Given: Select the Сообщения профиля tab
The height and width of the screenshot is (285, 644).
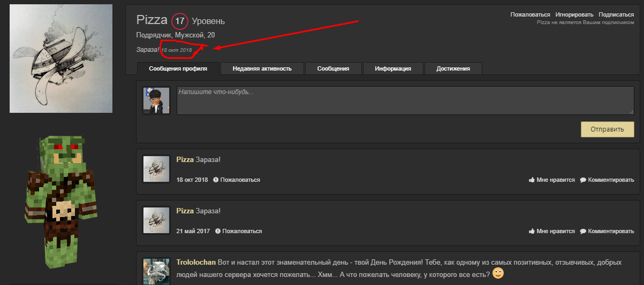Looking at the screenshot, I should click(x=178, y=68).
